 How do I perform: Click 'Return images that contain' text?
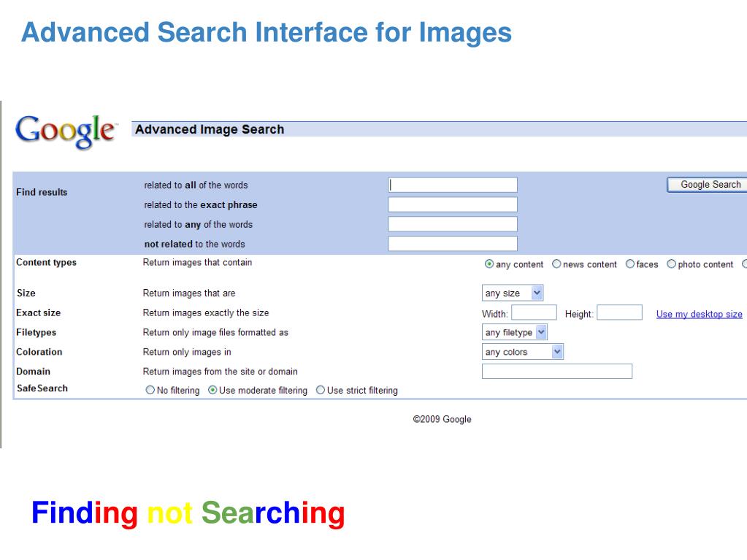tap(197, 262)
